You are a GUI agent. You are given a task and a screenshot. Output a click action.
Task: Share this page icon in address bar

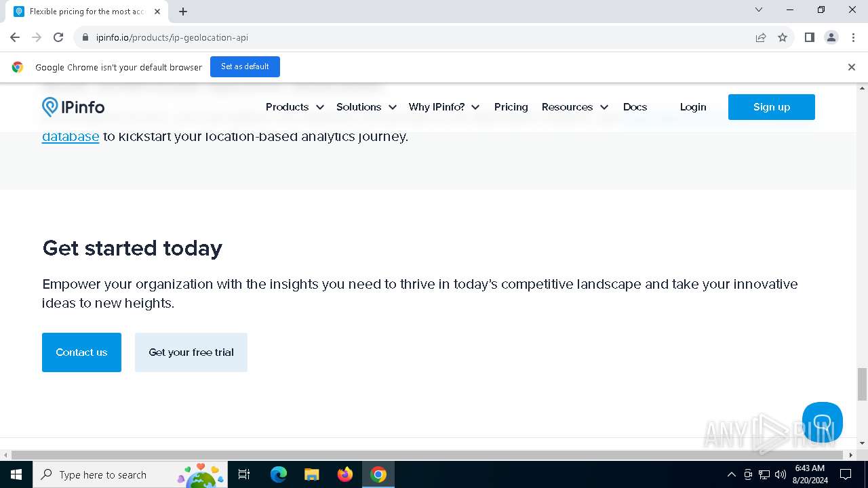(x=761, y=37)
